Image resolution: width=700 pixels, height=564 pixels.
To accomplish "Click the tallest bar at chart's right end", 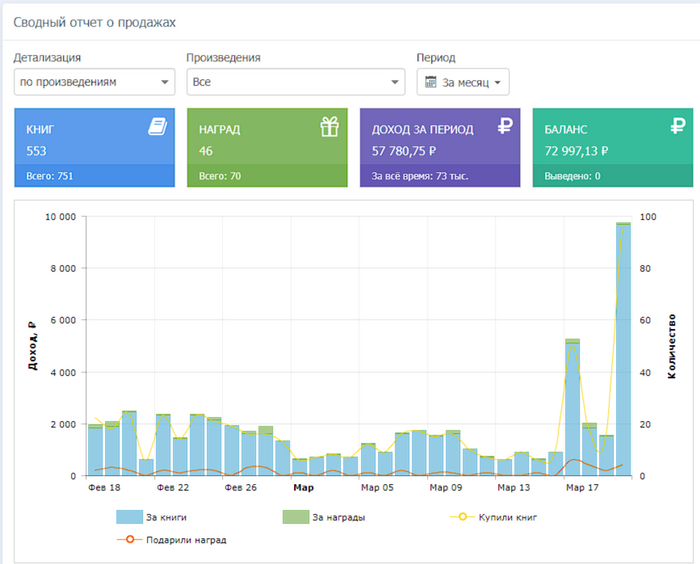I will click(623, 350).
